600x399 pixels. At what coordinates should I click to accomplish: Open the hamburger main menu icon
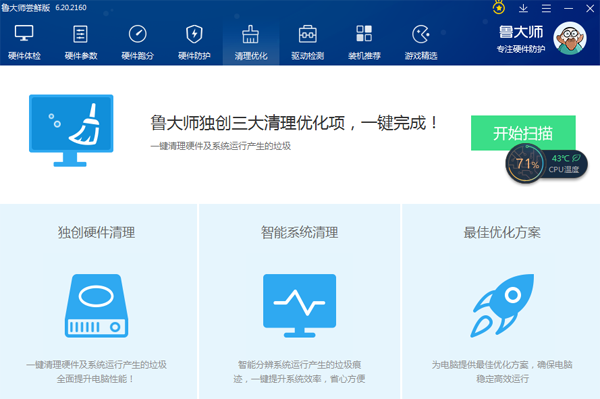tap(546, 8)
